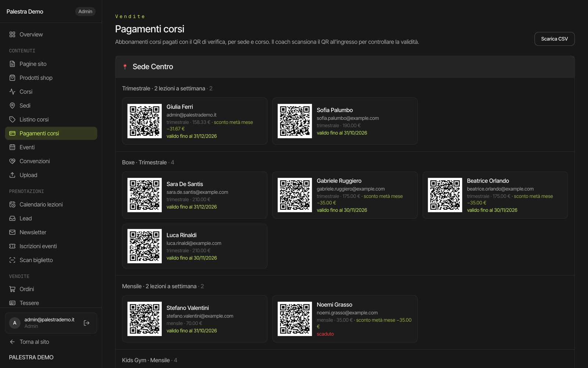Open Giulia Ferri's QR code
Screen dimensions: 588x368
click(x=144, y=121)
